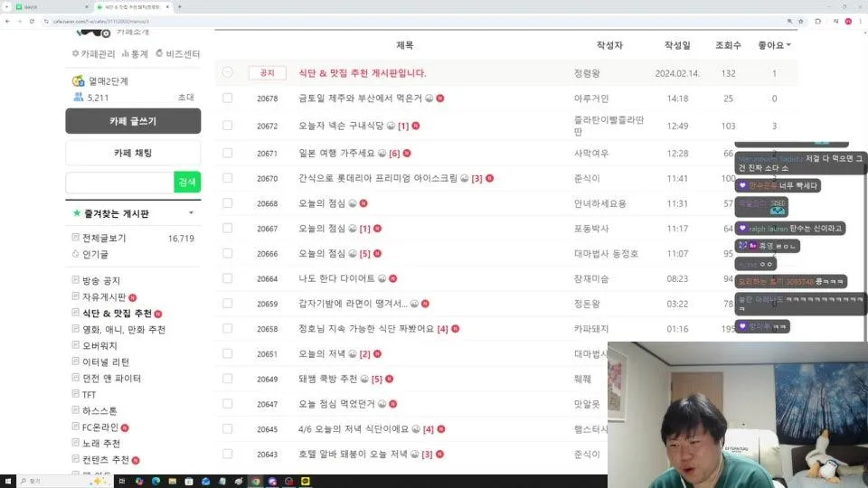Open the 오버워치 board
The width and height of the screenshot is (868, 488).
99,346
